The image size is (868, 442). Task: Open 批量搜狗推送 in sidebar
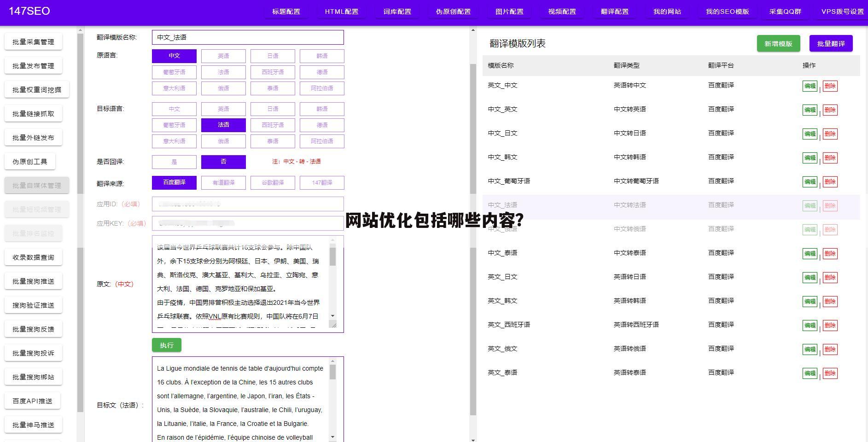pyautogui.click(x=33, y=281)
